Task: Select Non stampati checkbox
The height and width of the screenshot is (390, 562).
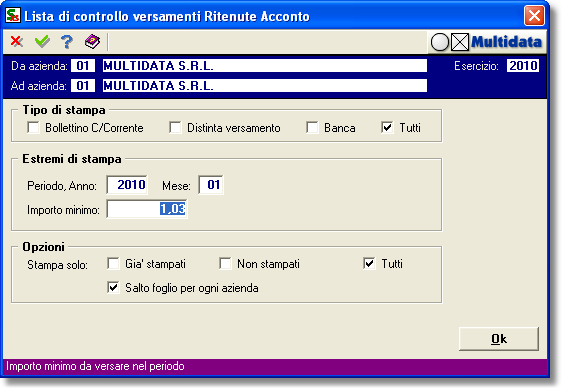Action: 225,264
